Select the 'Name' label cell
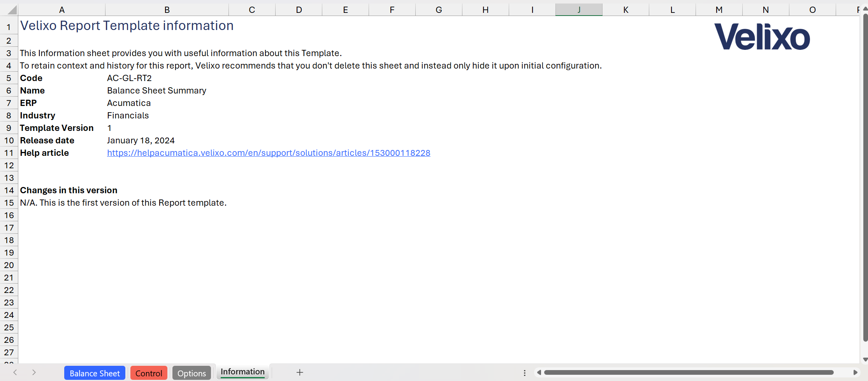 point(61,90)
